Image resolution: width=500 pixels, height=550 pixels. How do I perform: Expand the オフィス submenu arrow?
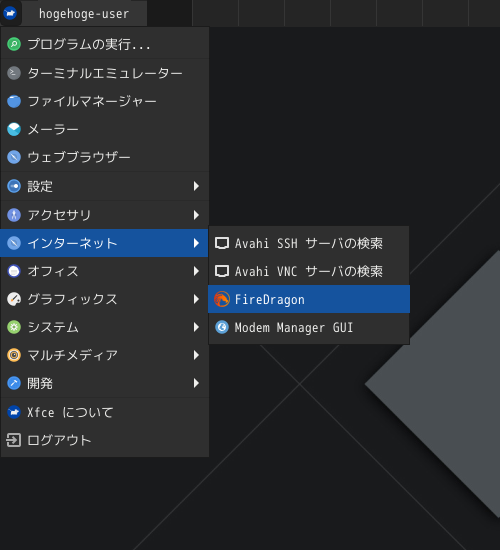196,271
